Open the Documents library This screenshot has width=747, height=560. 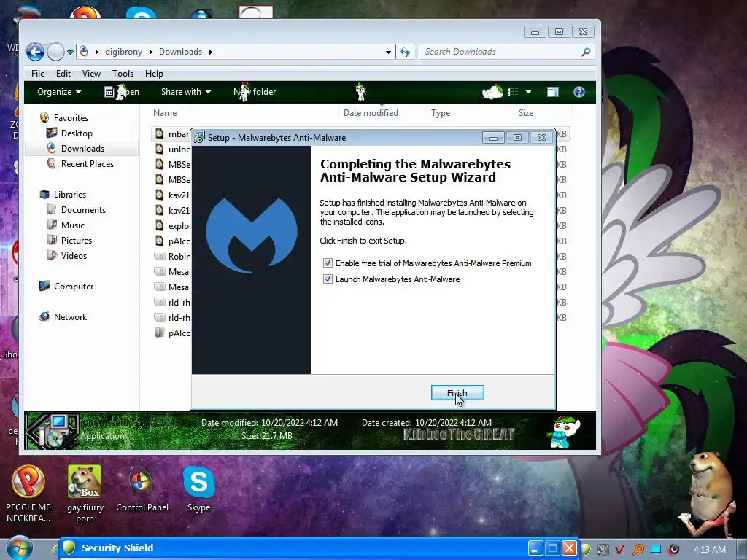point(76,210)
